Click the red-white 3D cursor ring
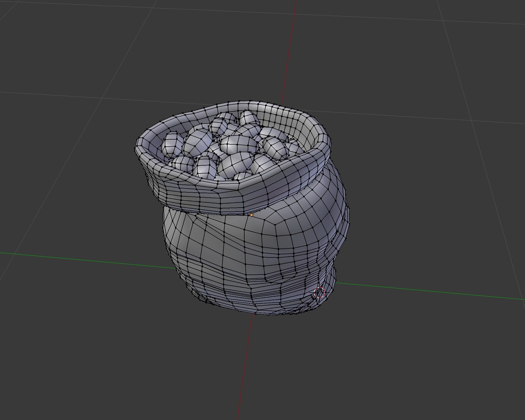 [319, 292]
